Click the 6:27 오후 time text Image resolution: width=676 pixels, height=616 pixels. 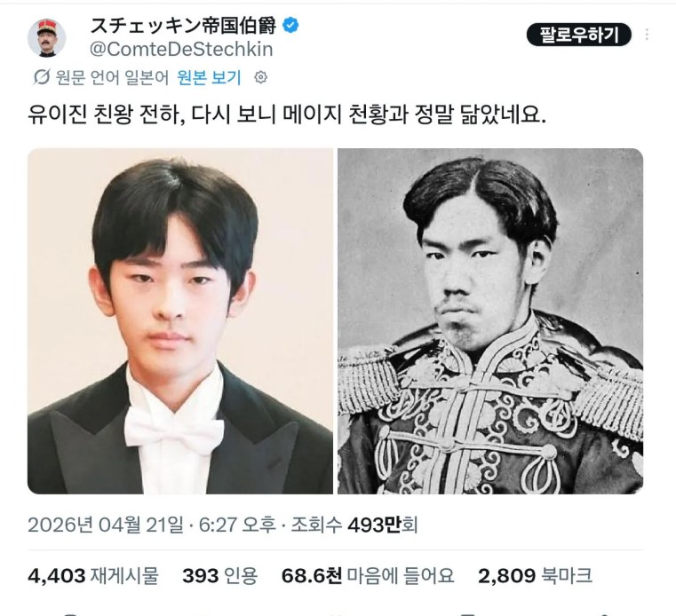click(237, 525)
